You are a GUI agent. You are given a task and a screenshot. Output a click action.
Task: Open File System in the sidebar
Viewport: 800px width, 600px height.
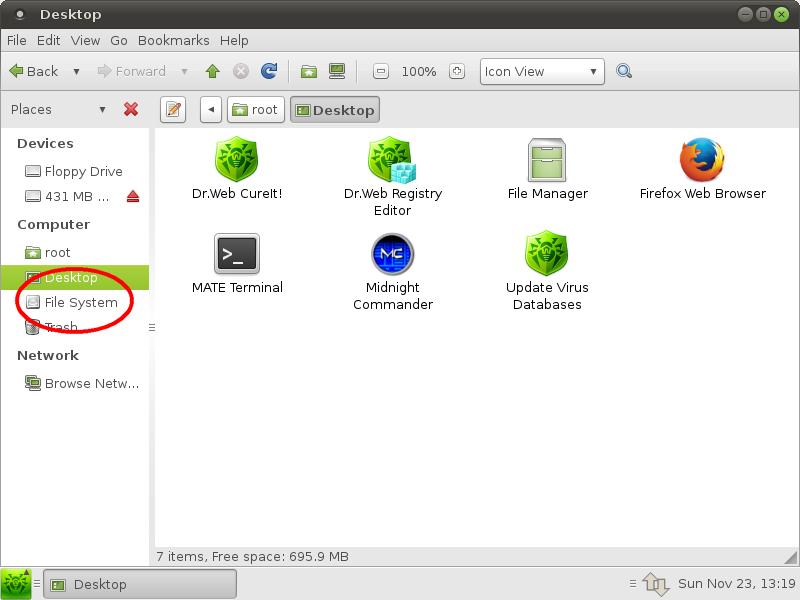pyautogui.click(x=74, y=303)
